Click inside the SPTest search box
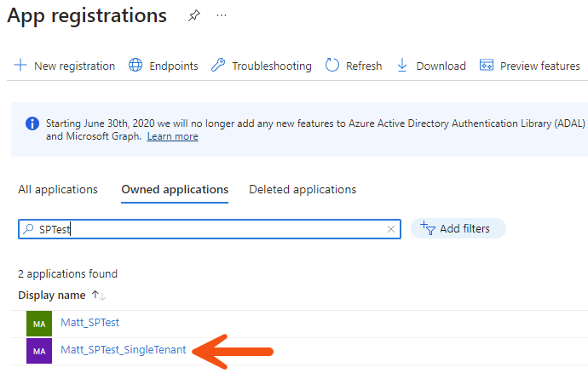The height and width of the screenshot is (379, 588). click(205, 229)
